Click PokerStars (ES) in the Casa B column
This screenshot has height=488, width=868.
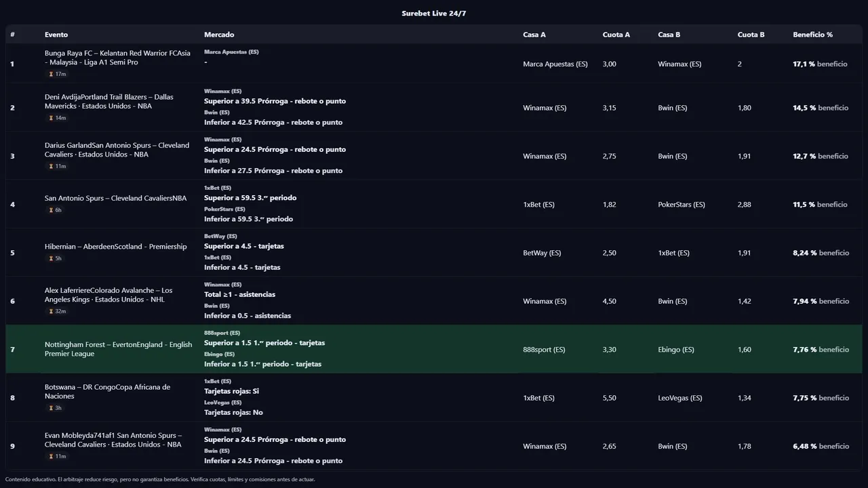pyautogui.click(x=681, y=205)
